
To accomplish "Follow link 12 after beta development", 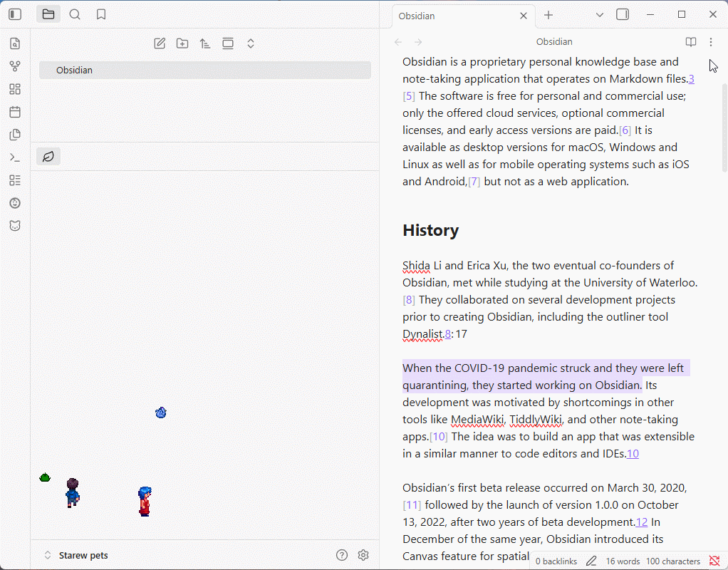I will 642,522.
